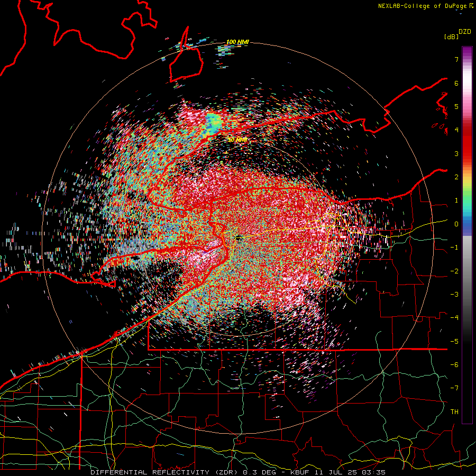Click the -5 tick label on the color scale
This screenshot has height=476, width=476.
coord(454,342)
